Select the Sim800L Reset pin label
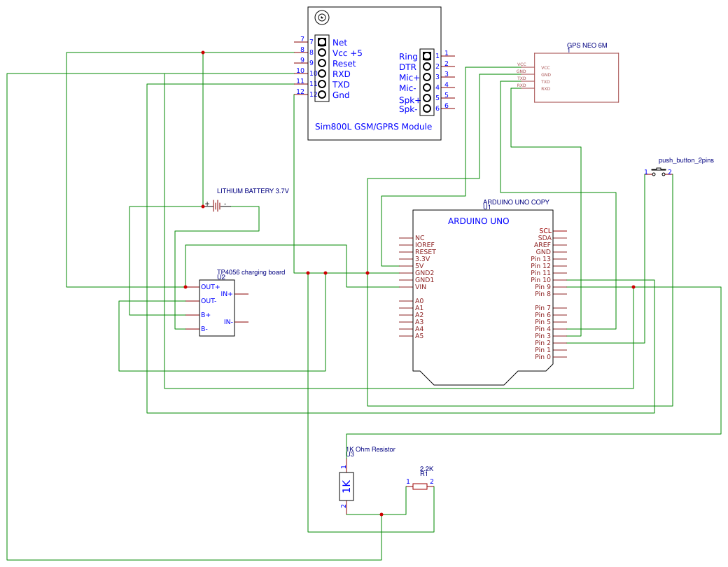Image resolution: width=728 pixels, height=567 pixels. point(344,64)
